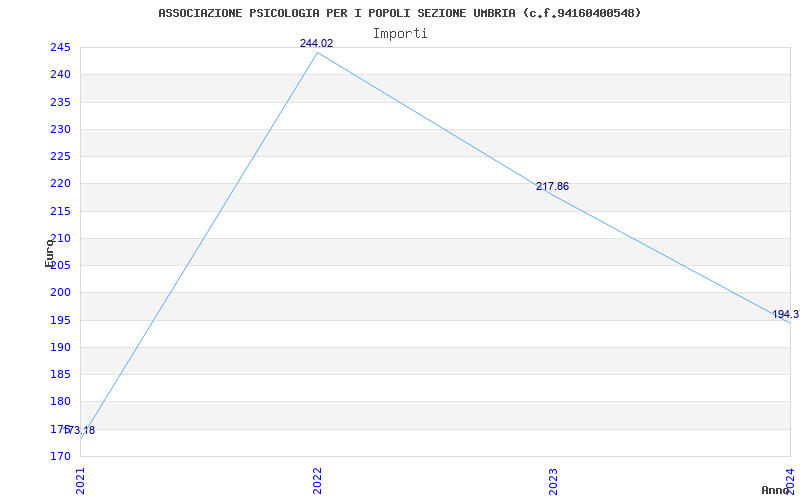Click the 210 y-axis tick label
The height and width of the screenshot is (500, 800).
60,238
